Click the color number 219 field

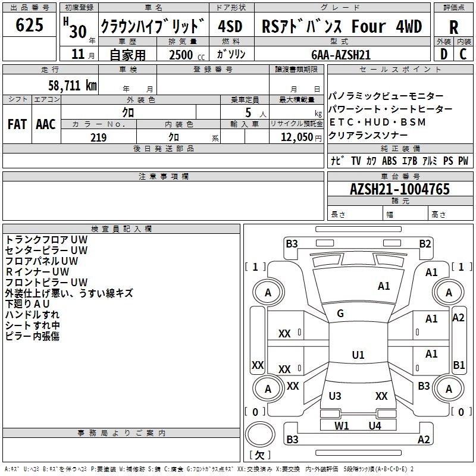coord(98,137)
